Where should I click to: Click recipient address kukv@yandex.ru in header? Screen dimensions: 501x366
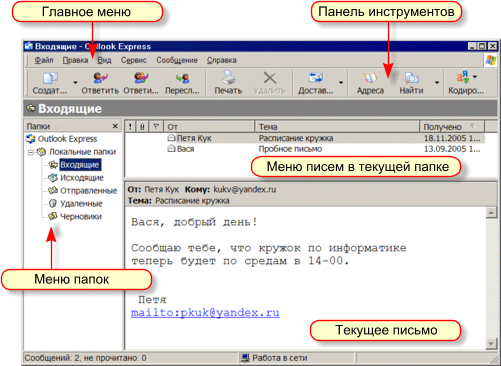(x=245, y=189)
